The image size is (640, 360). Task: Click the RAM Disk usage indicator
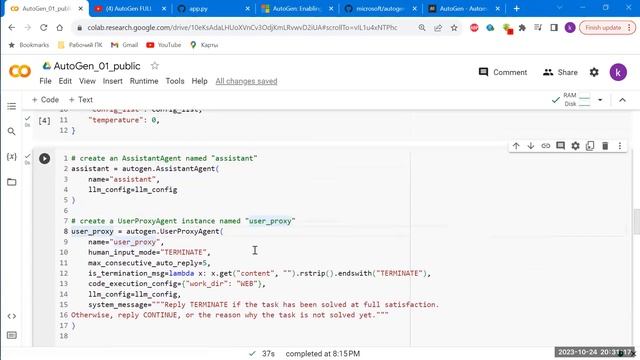[x=577, y=100]
